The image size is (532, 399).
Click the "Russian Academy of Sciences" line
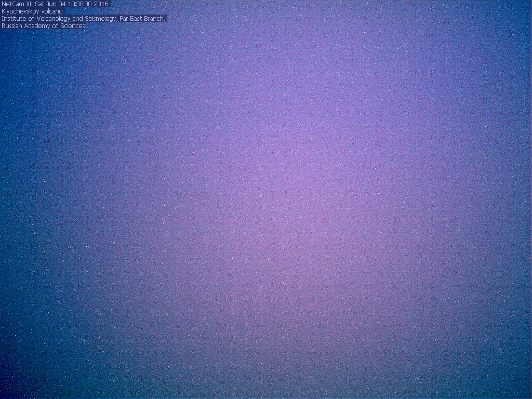pos(43,26)
